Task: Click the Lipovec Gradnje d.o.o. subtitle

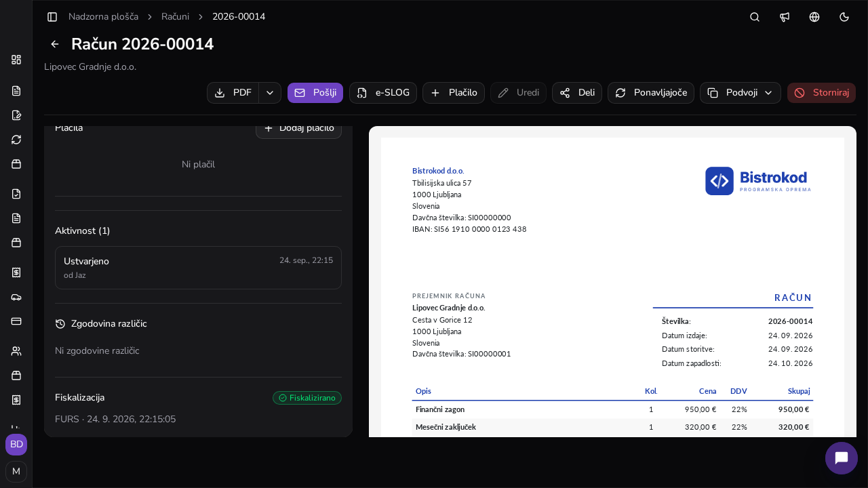Action: [90, 67]
